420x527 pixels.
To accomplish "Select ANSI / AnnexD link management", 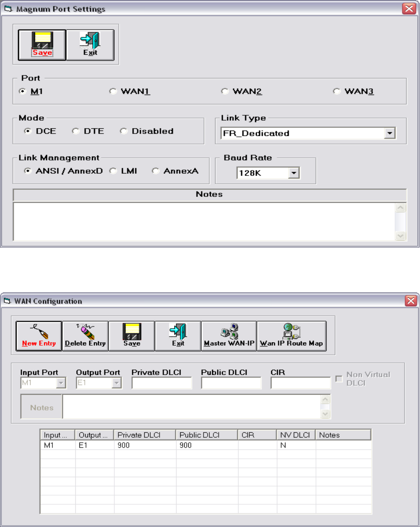I will pyautogui.click(x=28, y=171).
